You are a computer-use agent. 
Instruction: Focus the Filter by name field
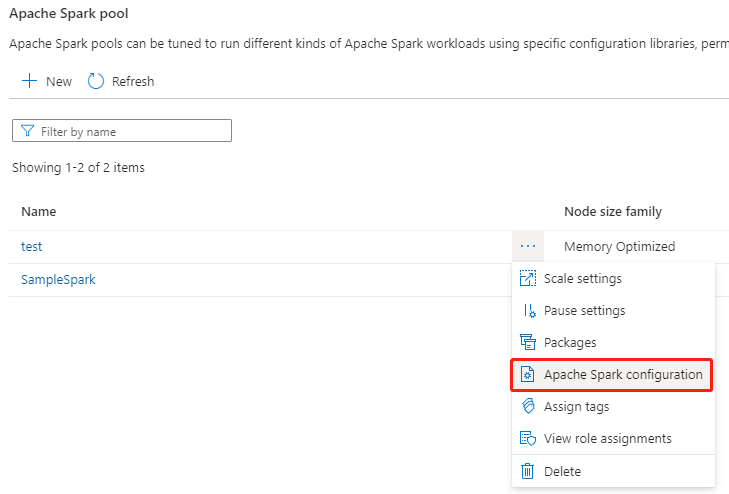click(x=130, y=131)
